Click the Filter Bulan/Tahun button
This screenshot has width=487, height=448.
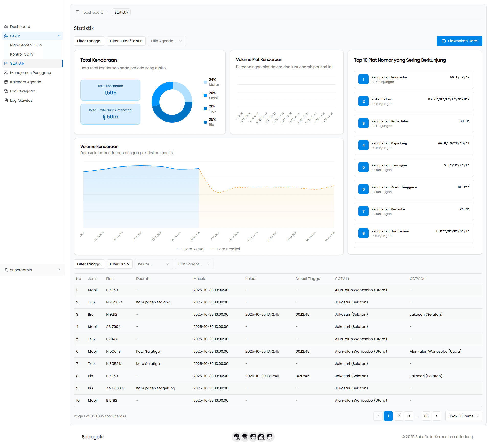point(126,41)
